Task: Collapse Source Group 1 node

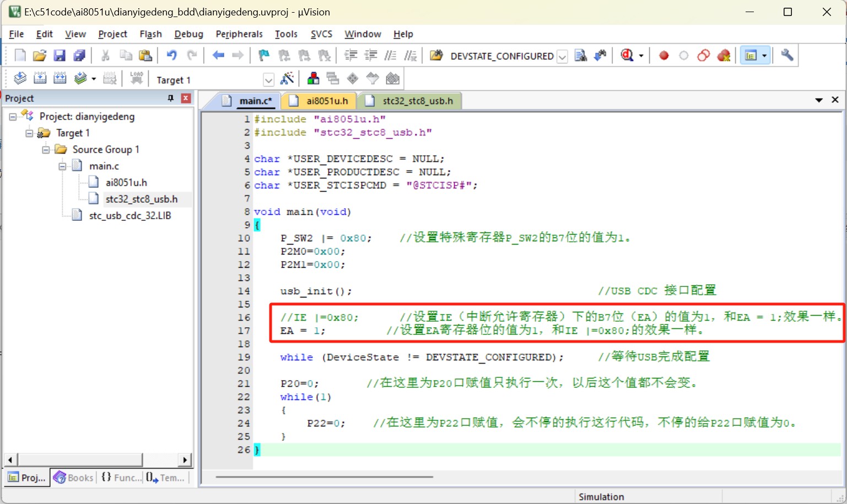Action: coord(46,150)
